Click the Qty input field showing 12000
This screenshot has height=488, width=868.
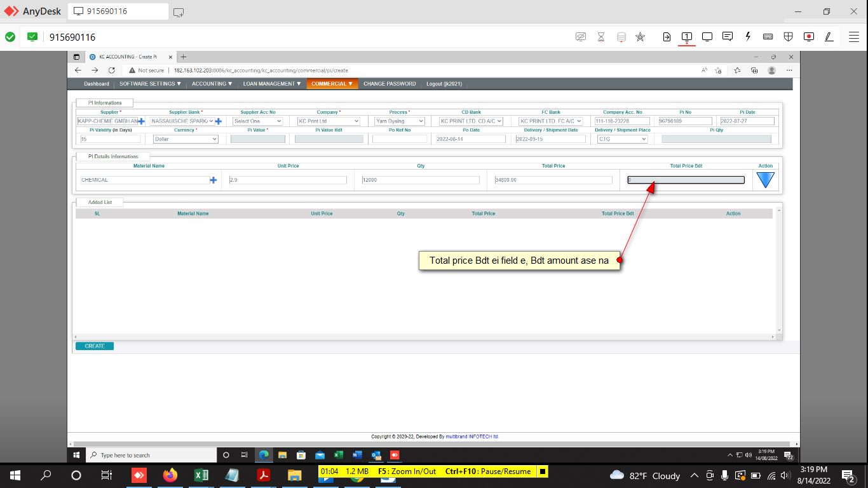pyautogui.click(x=421, y=180)
